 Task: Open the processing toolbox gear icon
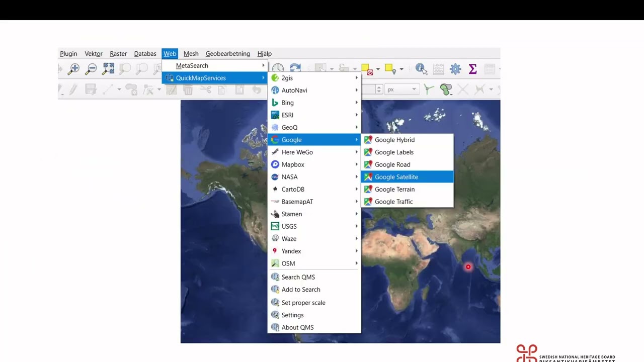coord(455,69)
